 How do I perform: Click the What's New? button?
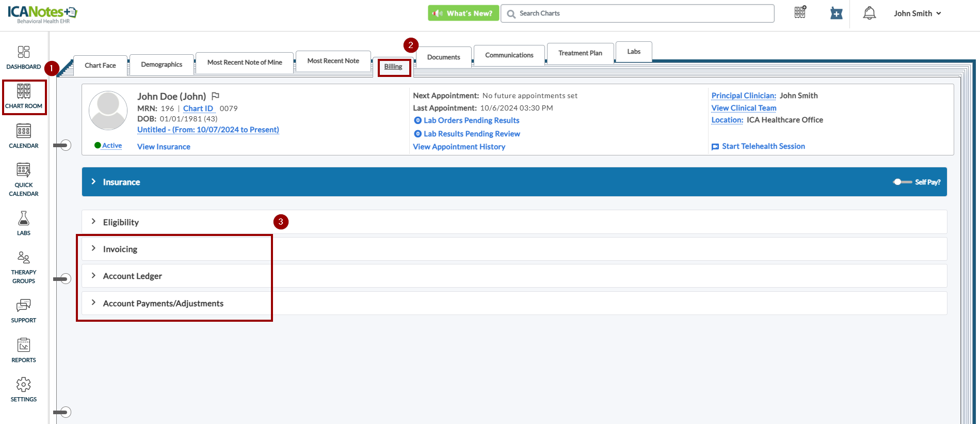point(463,13)
